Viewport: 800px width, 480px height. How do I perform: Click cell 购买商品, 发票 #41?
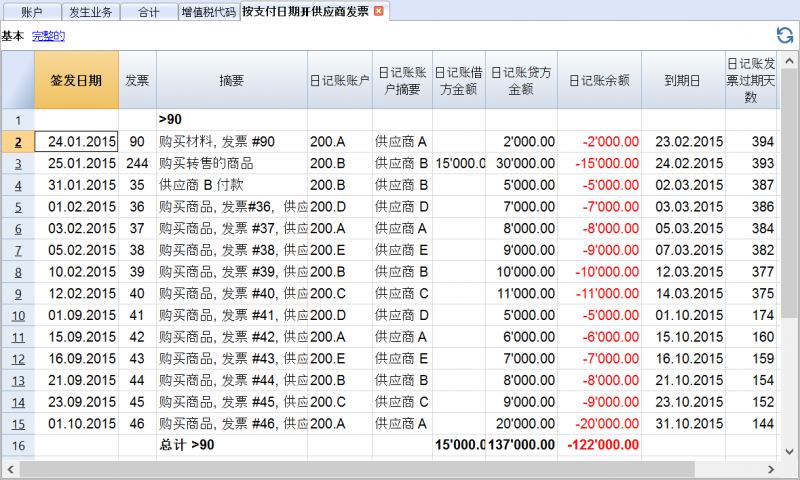(232, 315)
